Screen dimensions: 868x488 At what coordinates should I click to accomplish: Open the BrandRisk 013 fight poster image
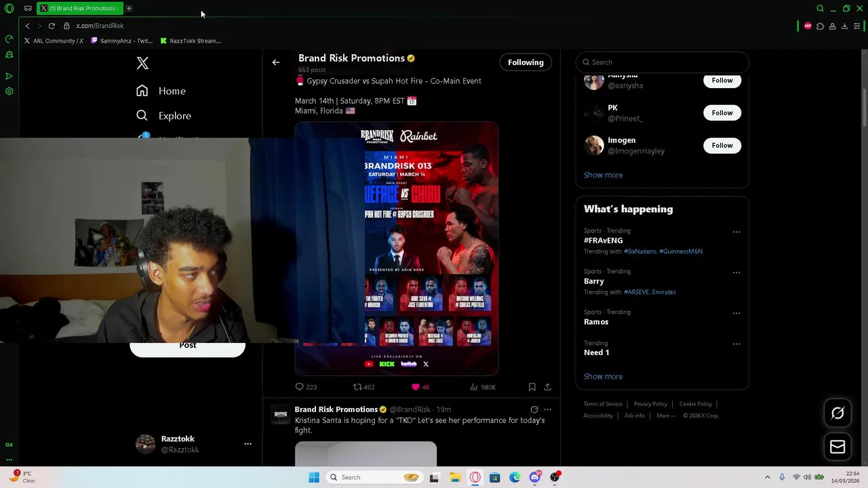(397, 249)
